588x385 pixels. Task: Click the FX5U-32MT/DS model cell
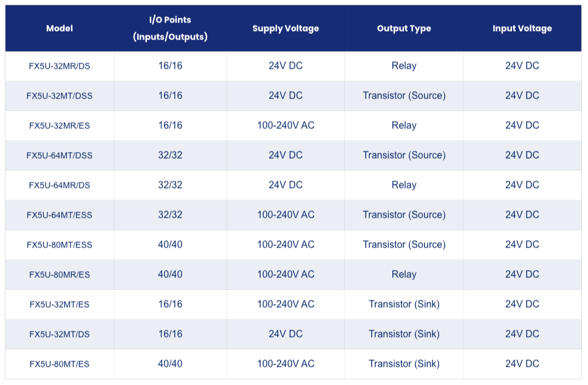coord(60,335)
